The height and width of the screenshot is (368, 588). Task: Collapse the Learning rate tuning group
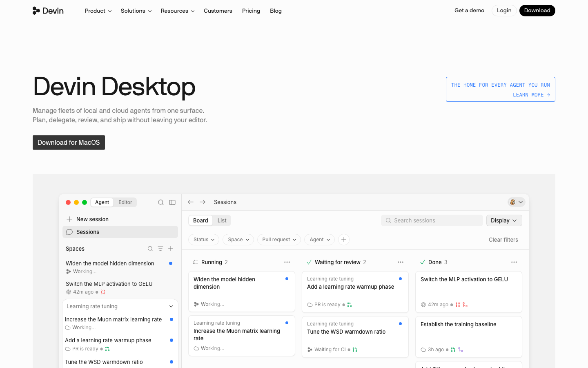click(x=171, y=306)
